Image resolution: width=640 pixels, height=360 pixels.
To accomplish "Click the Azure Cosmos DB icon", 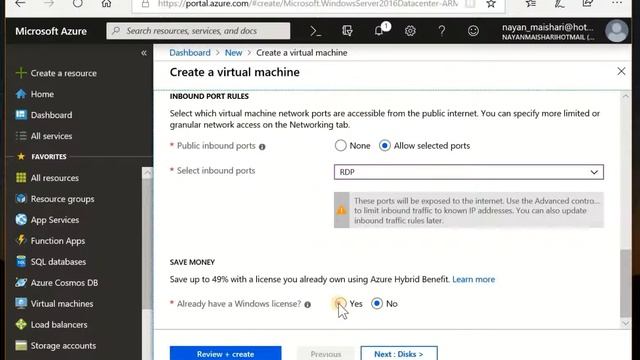I will pos(21,282).
